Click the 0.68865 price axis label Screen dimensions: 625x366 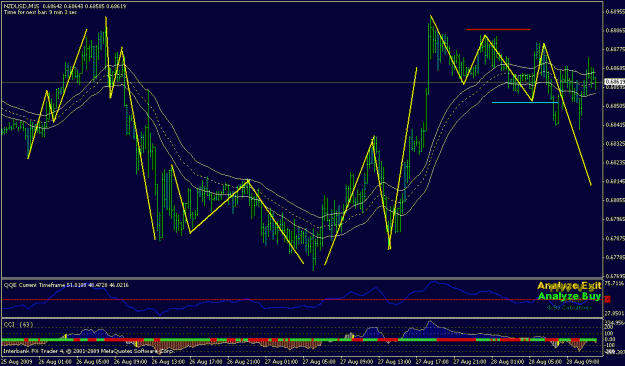615,30
